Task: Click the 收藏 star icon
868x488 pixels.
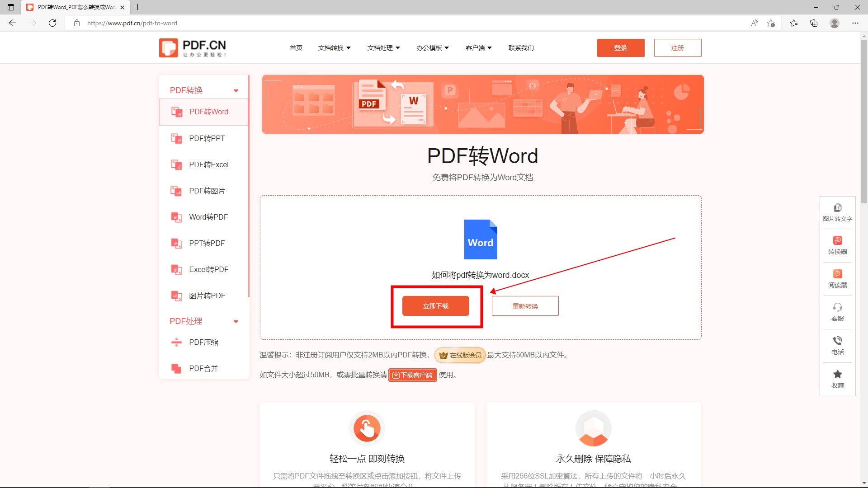Action: (837, 374)
